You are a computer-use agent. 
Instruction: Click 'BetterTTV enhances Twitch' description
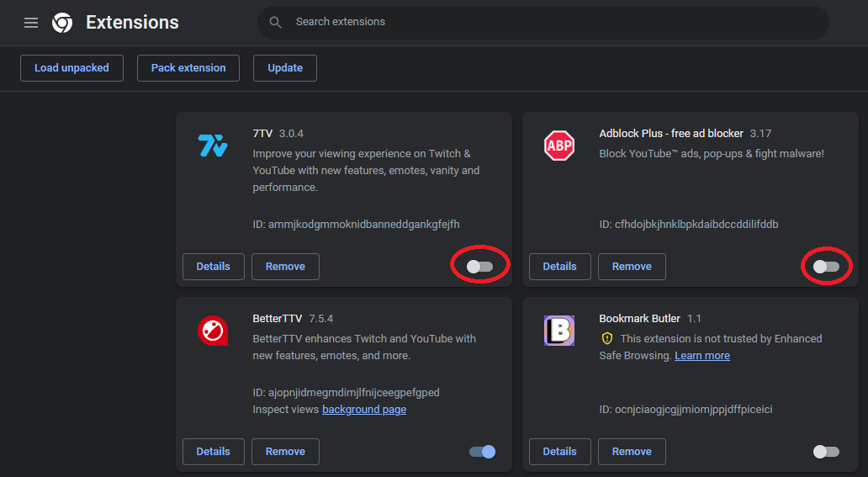click(364, 347)
